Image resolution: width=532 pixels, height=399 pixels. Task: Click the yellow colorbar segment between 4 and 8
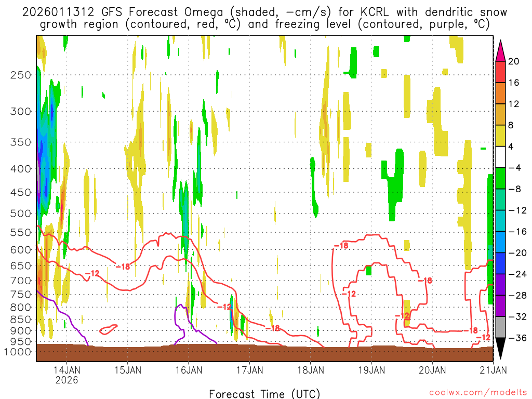500,136
